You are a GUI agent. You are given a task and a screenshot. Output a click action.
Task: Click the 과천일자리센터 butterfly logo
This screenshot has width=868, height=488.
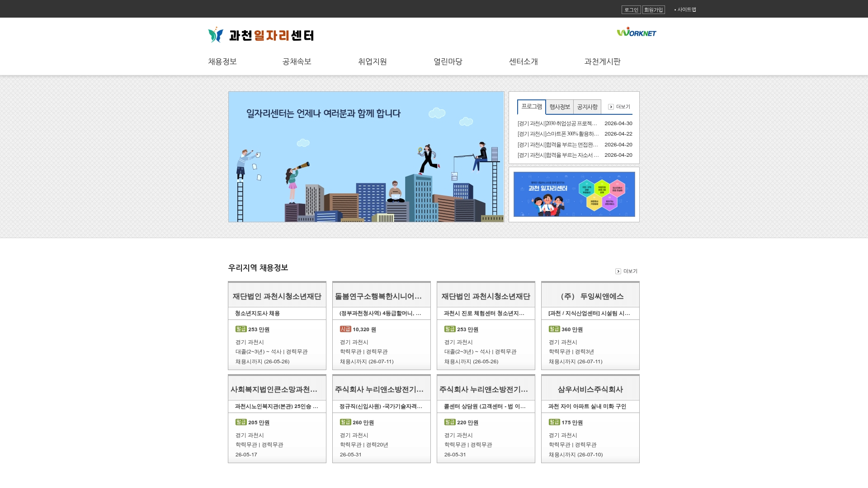click(261, 35)
